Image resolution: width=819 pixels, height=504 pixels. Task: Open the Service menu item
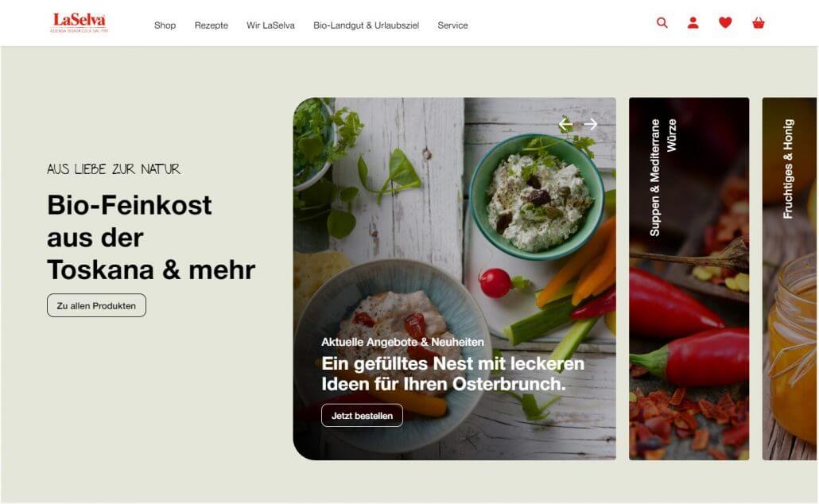(452, 25)
